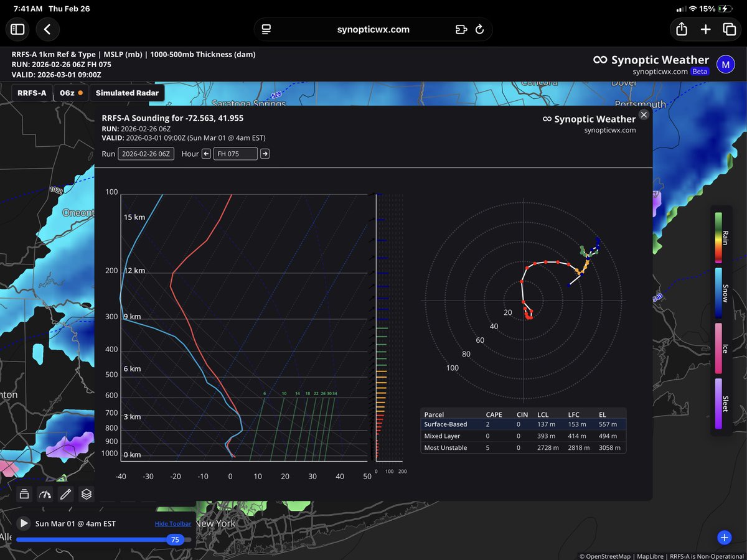Click the EL column header
The height and width of the screenshot is (560, 747).
(603, 414)
